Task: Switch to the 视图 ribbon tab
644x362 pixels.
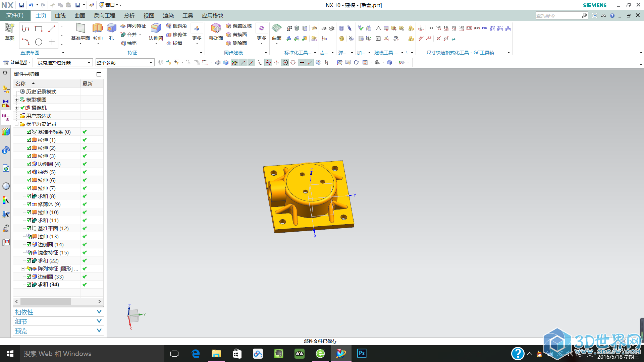Action: tap(149, 16)
